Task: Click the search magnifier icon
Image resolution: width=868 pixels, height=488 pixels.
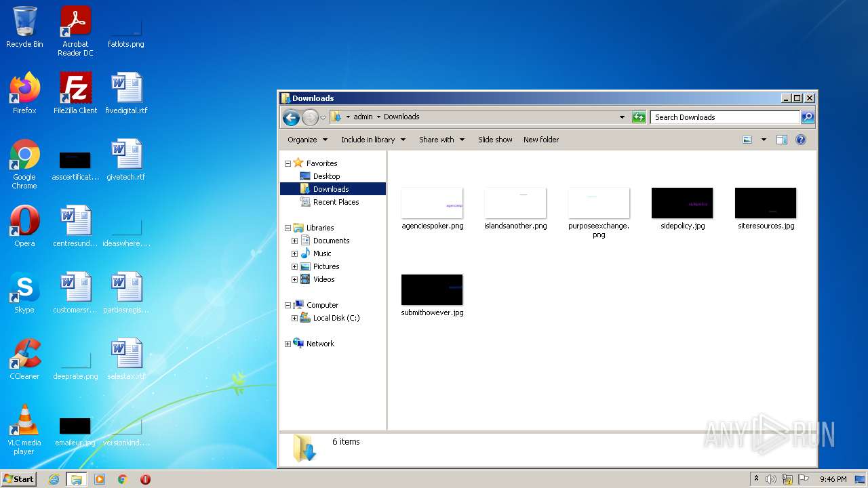Action: (807, 117)
